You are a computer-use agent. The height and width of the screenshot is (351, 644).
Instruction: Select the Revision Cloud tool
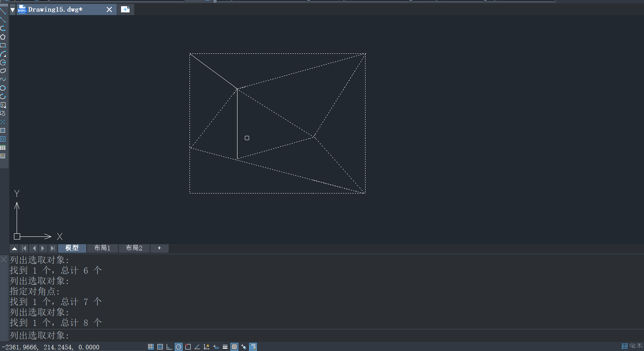coord(3,71)
